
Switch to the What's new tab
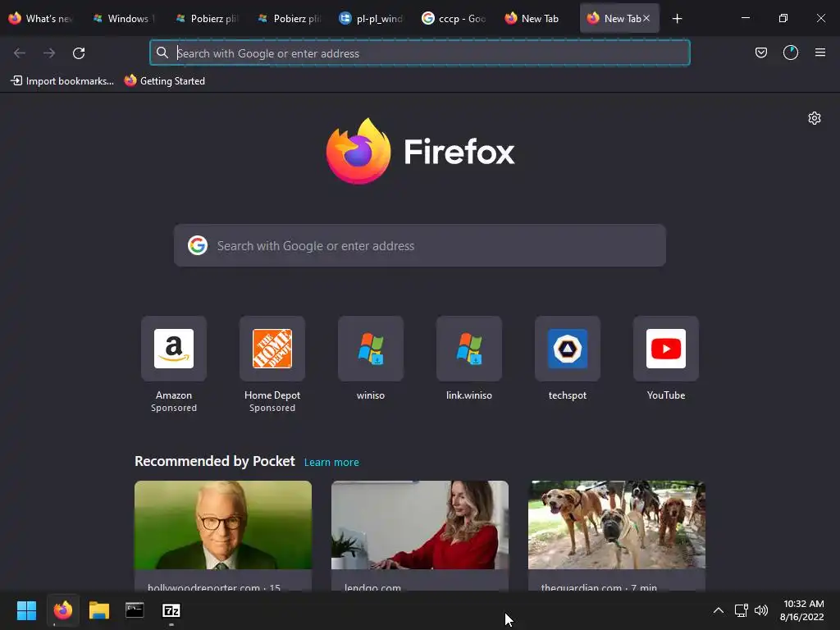(x=41, y=19)
